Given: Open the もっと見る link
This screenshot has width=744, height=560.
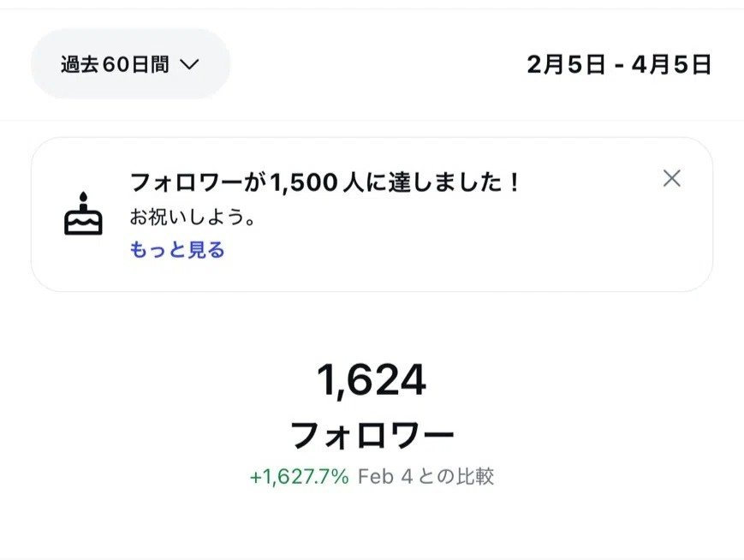Looking at the screenshot, I should (177, 250).
